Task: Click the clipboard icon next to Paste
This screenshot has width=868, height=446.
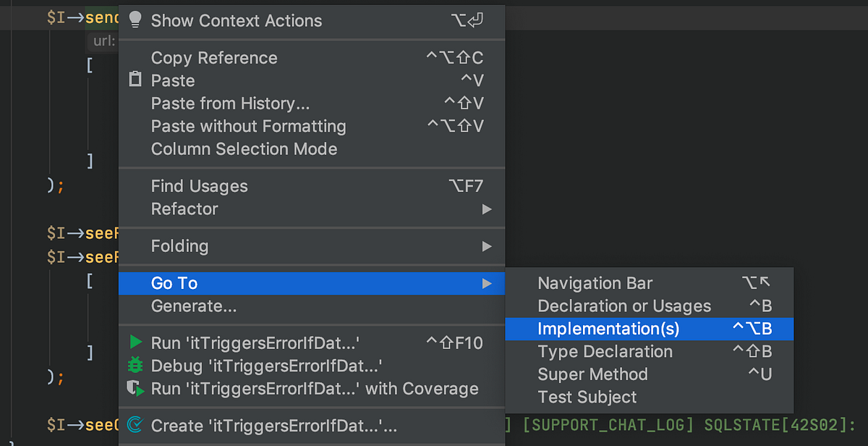Action: point(135,80)
